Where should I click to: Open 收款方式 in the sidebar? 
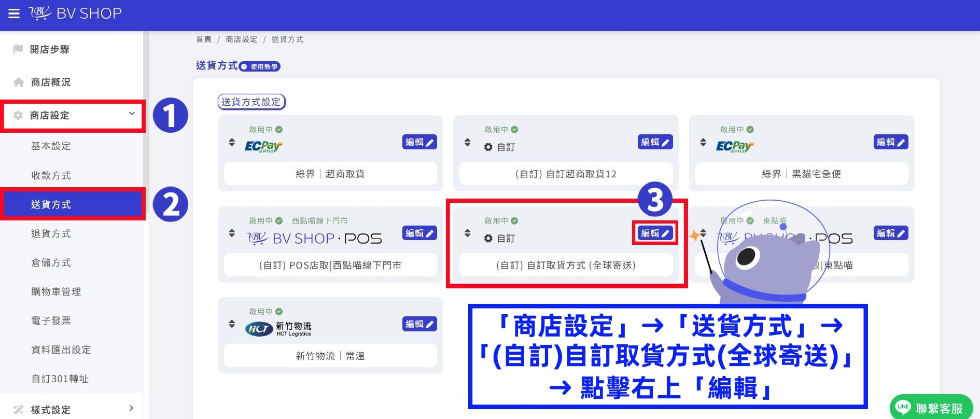tap(51, 175)
